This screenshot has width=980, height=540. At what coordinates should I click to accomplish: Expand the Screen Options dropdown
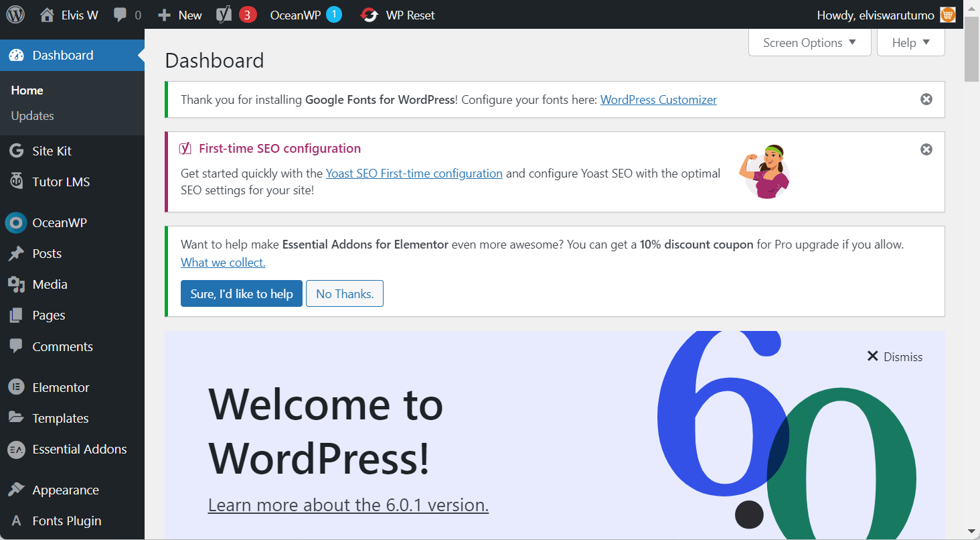[809, 43]
